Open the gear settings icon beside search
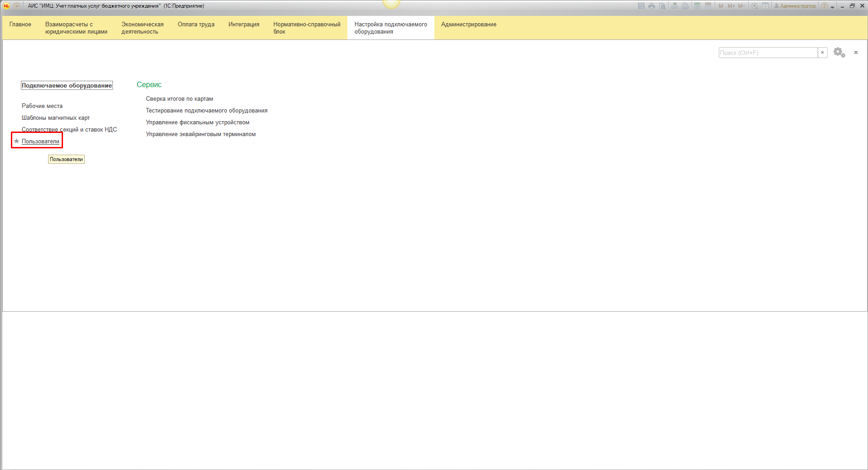 (839, 53)
